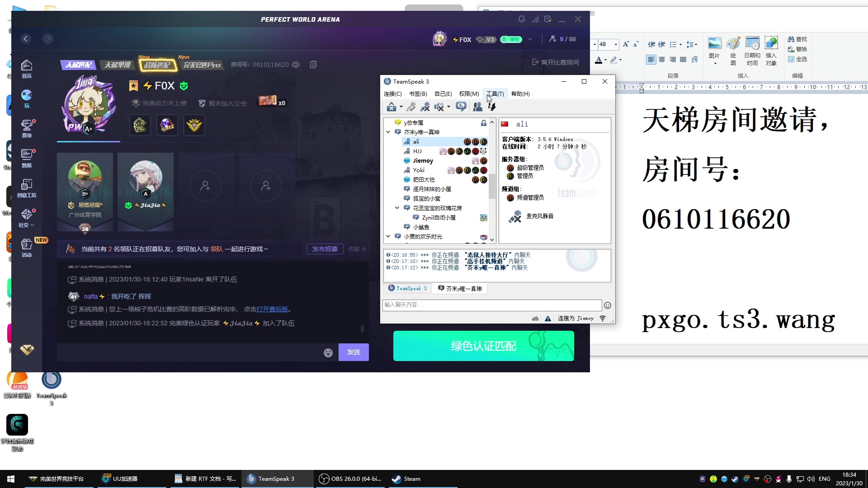Open font color dropdown in WordPad
The height and width of the screenshot is (488, 868).
(606, 60)
